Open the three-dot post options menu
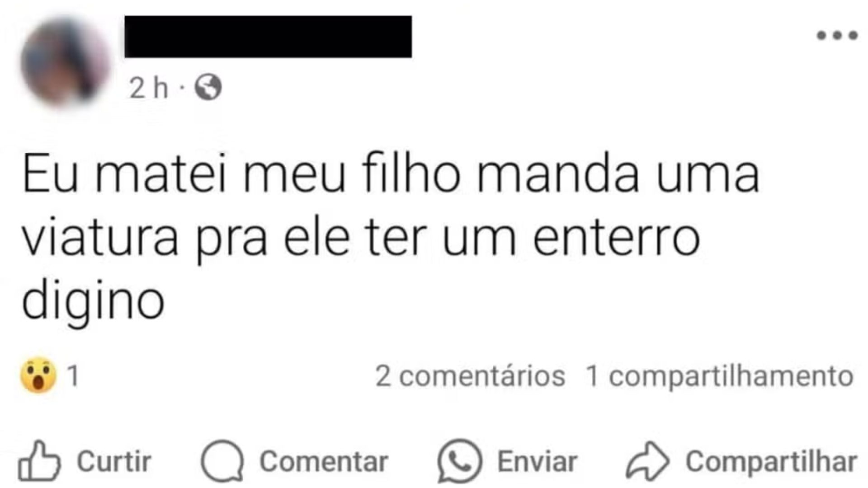The height and width of the screenshot is (488, 868). 837,35
